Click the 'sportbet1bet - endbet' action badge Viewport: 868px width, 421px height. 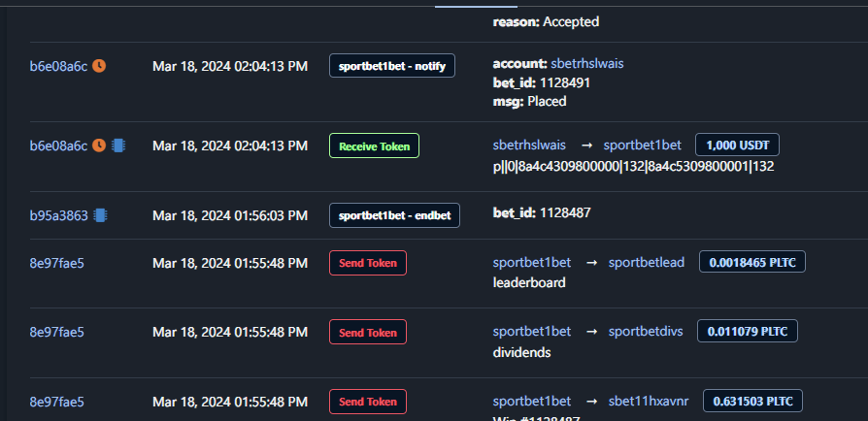click(x=394, y=215)
